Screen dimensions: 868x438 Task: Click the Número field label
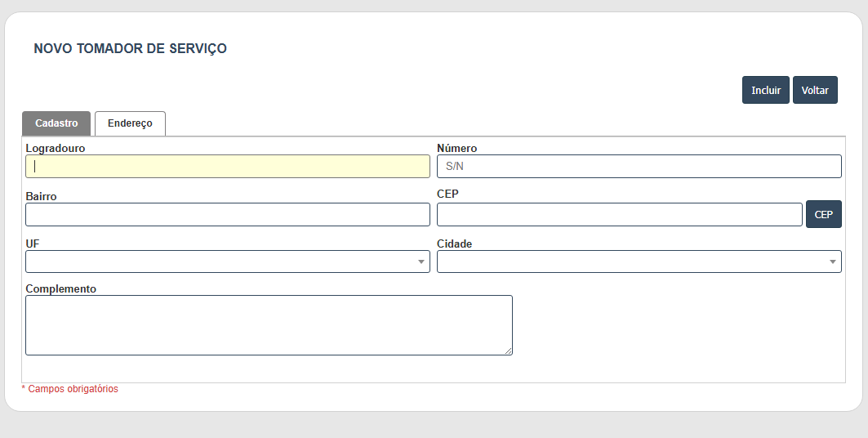coord(456,149)
